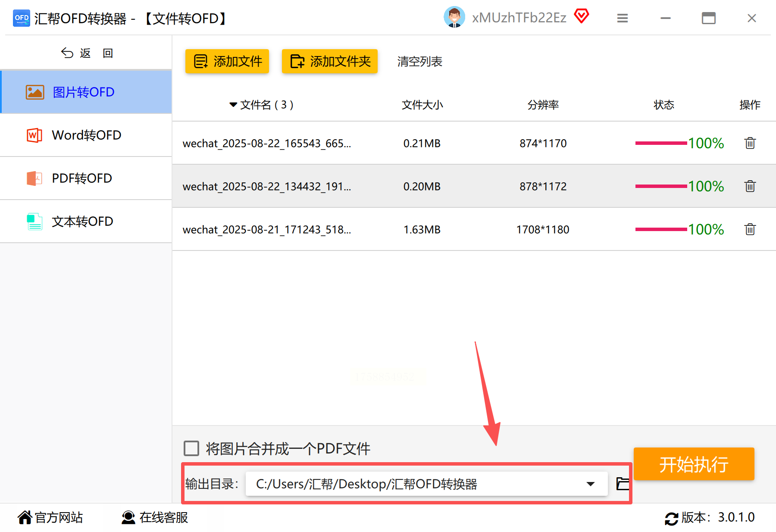Remove the wechat_2025-08-22_134432 file via its trash icon
Screen dimensions: 776x532
[750, 186]
